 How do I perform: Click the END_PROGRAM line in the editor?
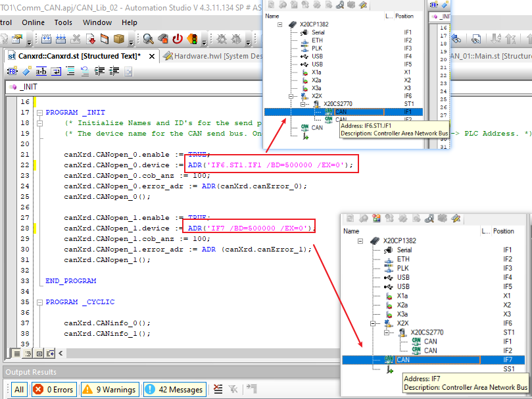coord(71,281)
